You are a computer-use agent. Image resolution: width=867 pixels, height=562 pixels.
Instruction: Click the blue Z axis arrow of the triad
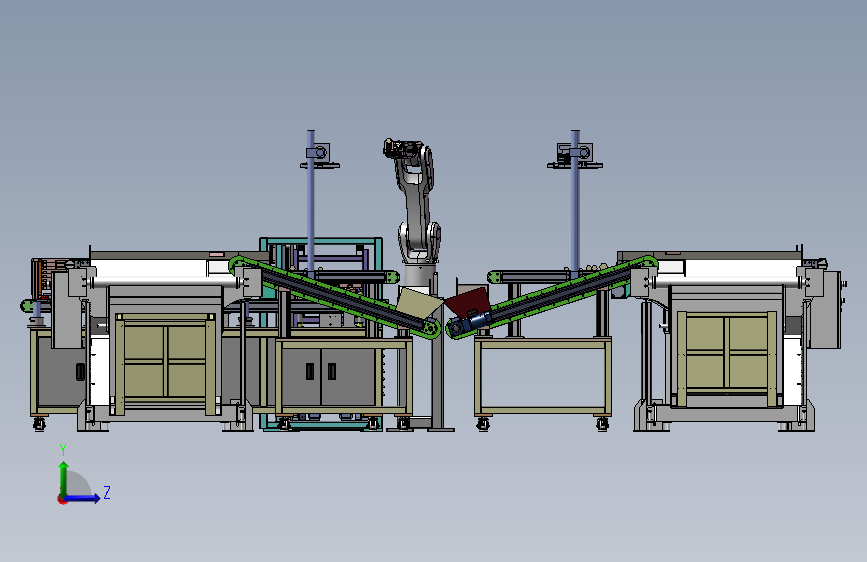tap(83, 498)
